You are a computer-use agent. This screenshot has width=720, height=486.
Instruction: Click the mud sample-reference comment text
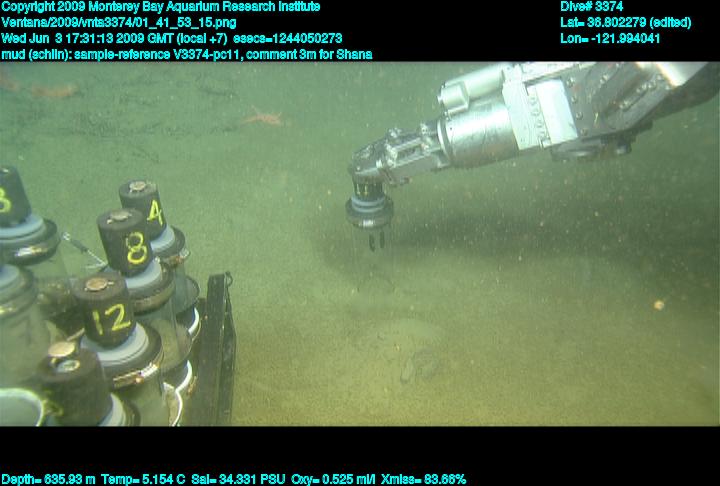pyautogui.click(x=186, y=54)
